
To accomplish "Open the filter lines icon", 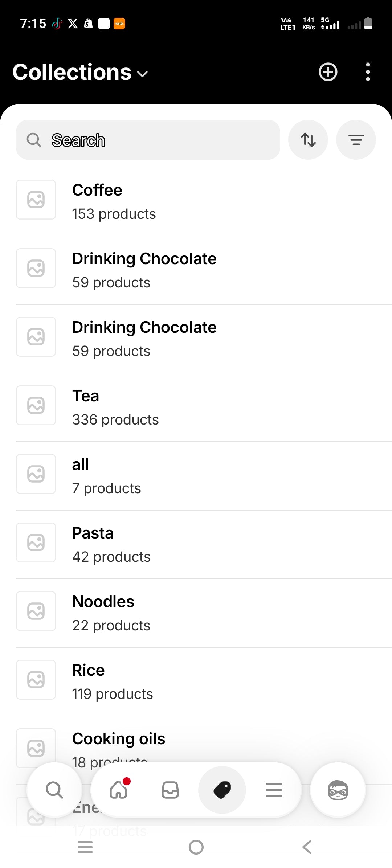I will (356, 140).
